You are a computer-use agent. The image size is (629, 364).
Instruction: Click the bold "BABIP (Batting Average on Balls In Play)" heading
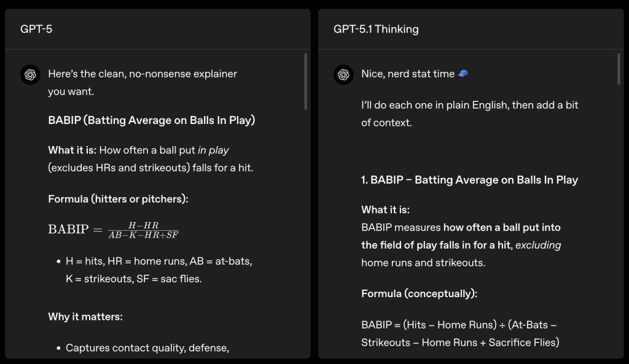151,120
